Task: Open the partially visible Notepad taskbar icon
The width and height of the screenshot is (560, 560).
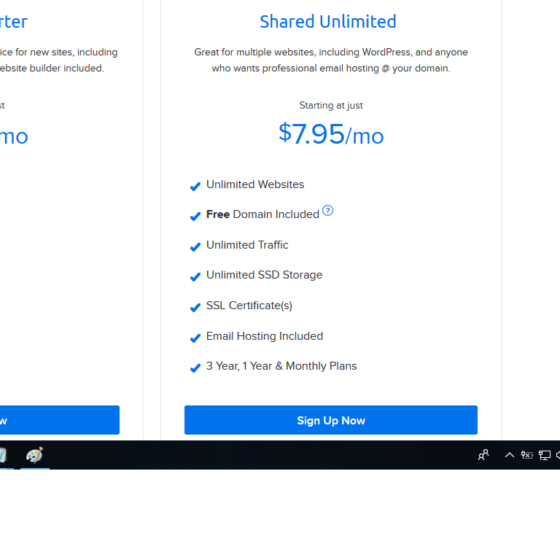Action: tap(3, 455)
